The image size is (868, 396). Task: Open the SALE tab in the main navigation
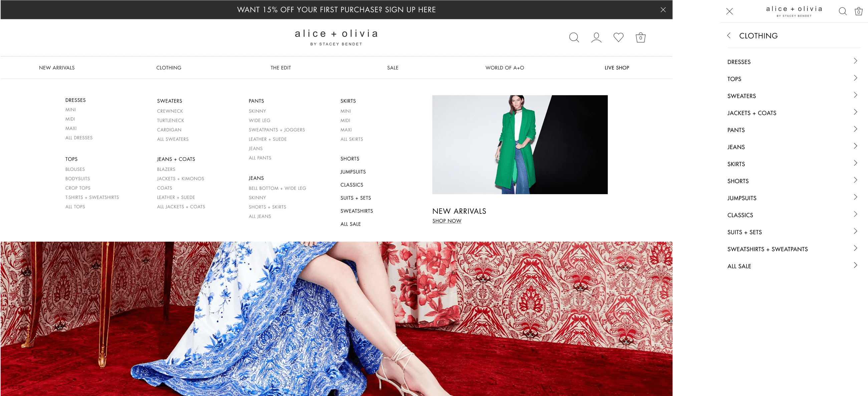[392, 68]
